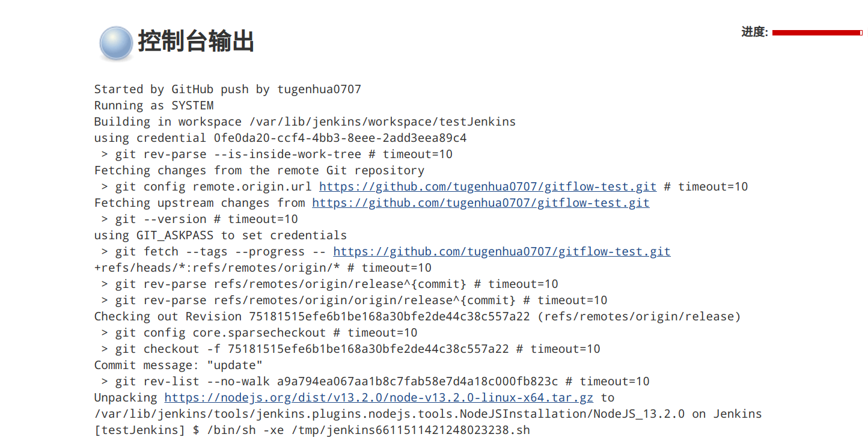
Task: Click the 'Running as SYSTEM' line
Action: click(x=154, y=106)
